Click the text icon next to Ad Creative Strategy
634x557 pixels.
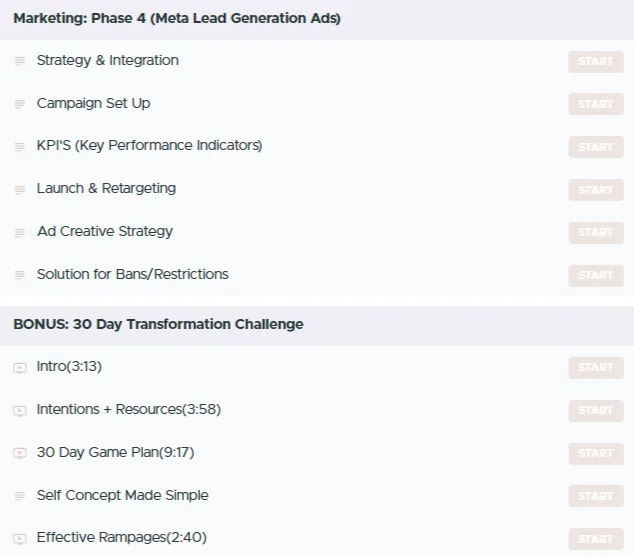tap(19, 232)
